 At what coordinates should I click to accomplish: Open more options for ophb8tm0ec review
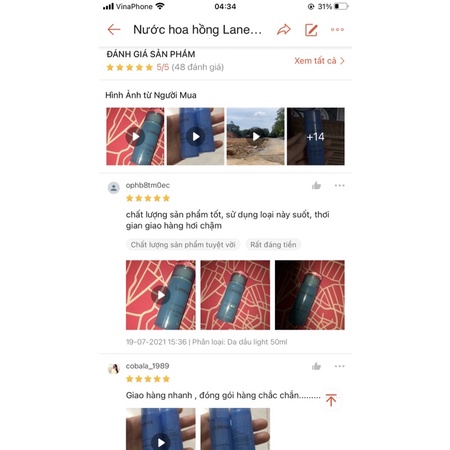tap(339, 185)
